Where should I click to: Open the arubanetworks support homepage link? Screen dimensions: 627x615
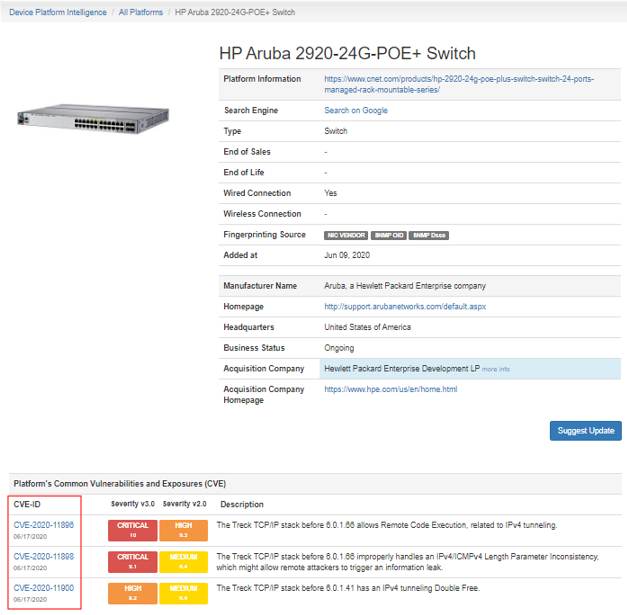[405, 306]
